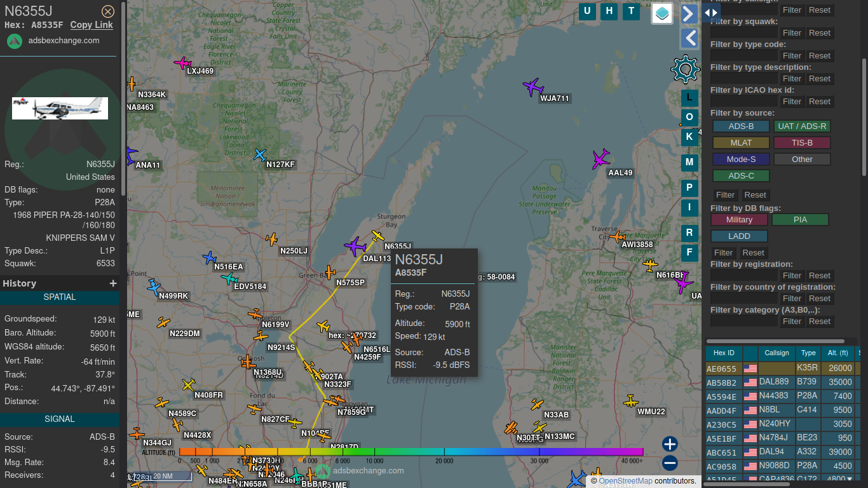Screen dimensions: 868x488
Task: Click the ADS-B source filter
Action: pos(741,126)
